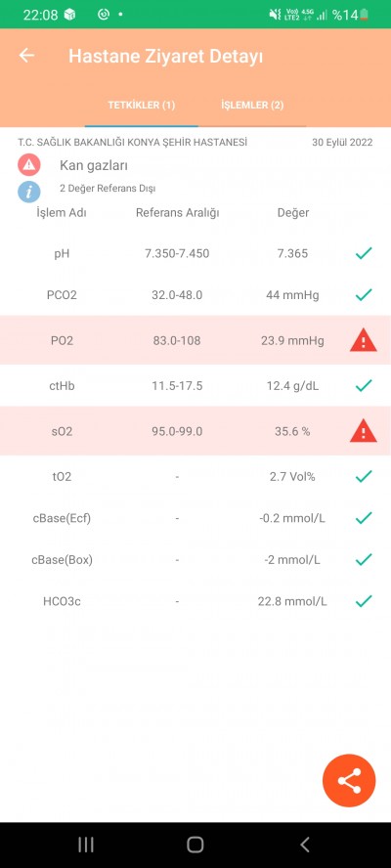Tap the green checkmark in the ctHb row

(x=364, y=385)
